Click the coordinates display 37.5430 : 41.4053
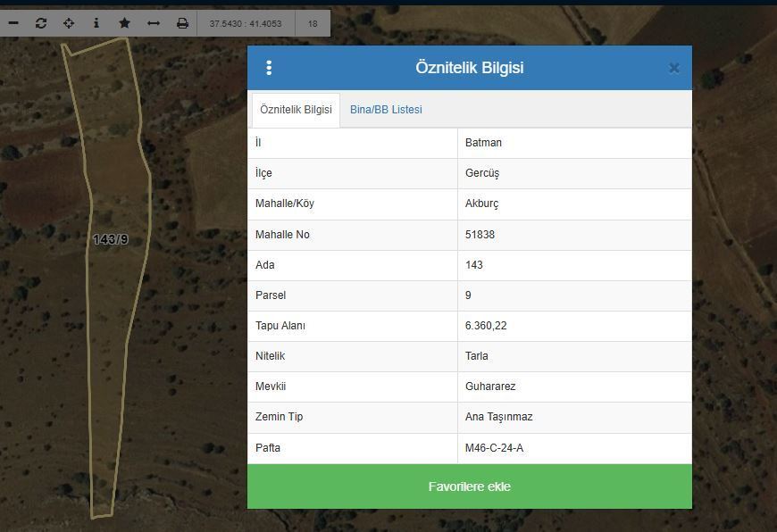 (246, 23)
